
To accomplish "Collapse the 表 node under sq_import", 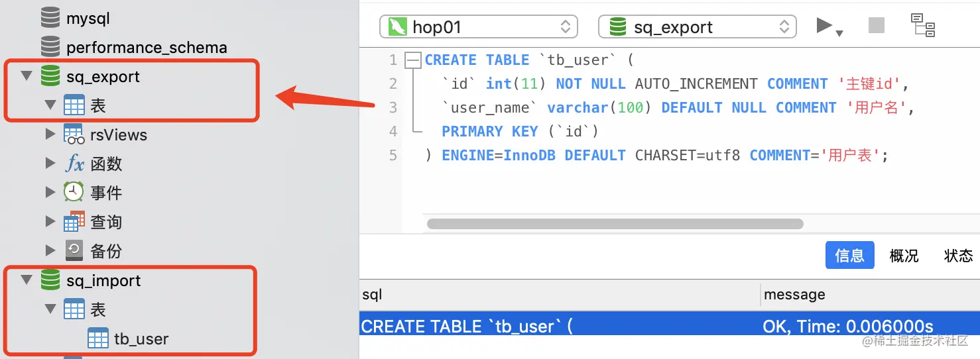I will click(50, 309).
